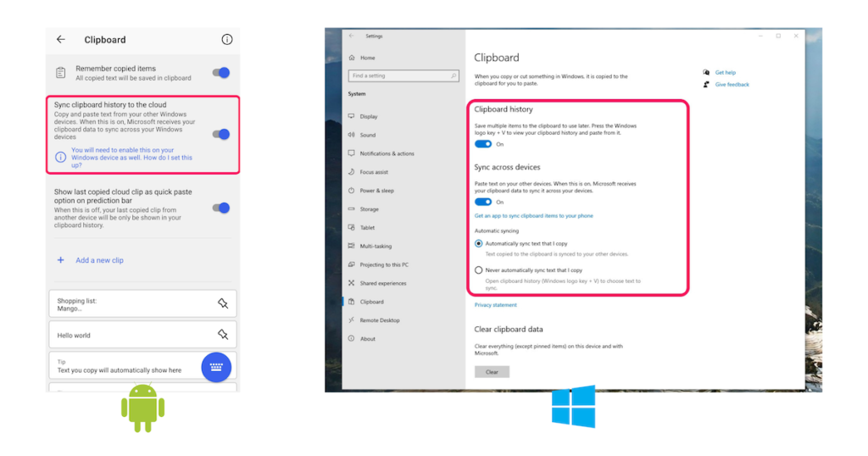
Task: Click the Give feedback icon
Action: point(706,85)
